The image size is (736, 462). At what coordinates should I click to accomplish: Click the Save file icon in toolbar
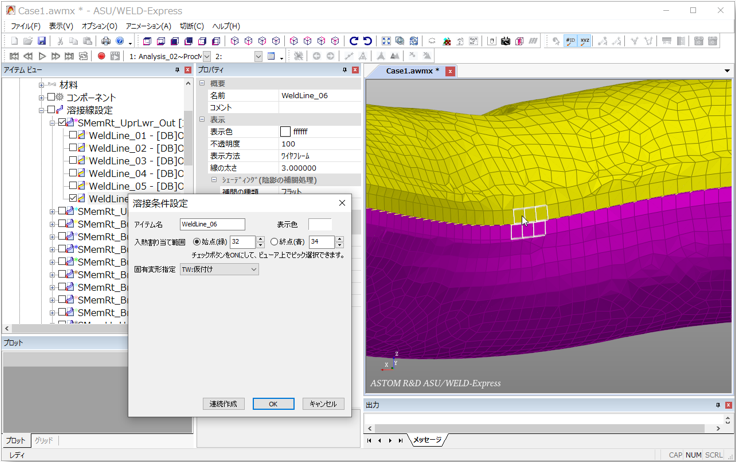[41, 41]
